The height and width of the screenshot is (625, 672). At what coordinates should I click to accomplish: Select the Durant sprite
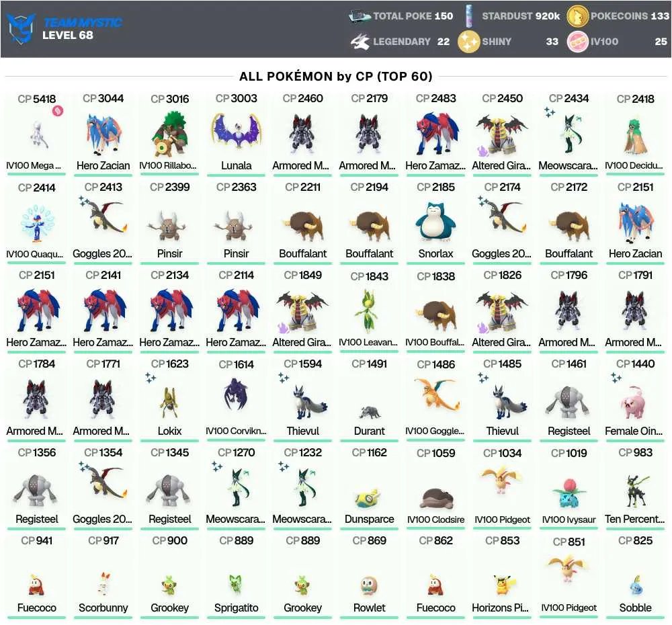point(370,413)
